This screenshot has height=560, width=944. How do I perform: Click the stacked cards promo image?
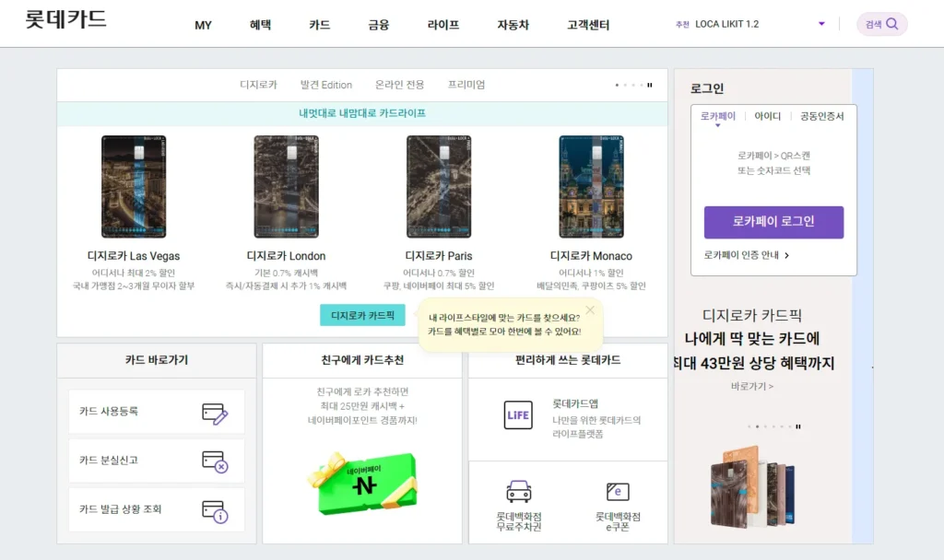coord(752,487)
